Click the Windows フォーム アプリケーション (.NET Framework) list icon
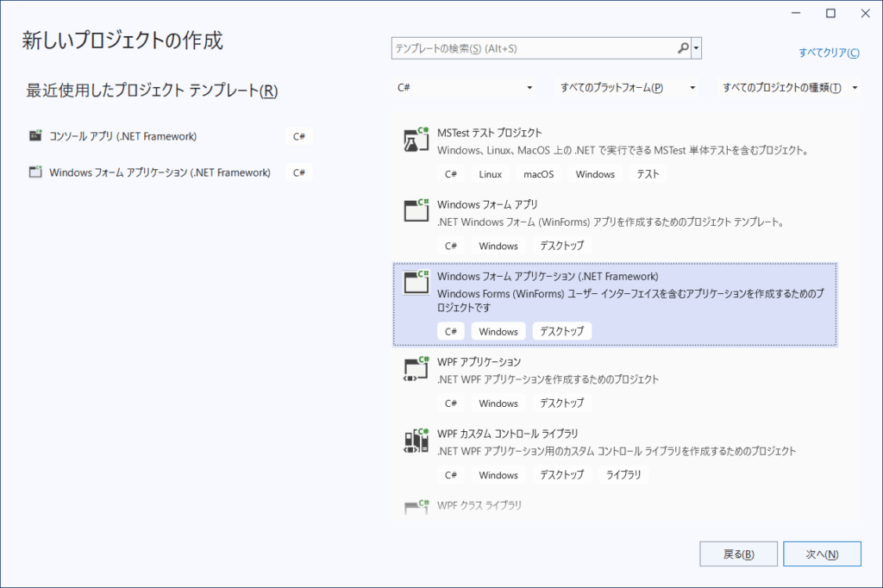Image resolution: width=883 pixels, height=588 pixels. pos(416,282)
